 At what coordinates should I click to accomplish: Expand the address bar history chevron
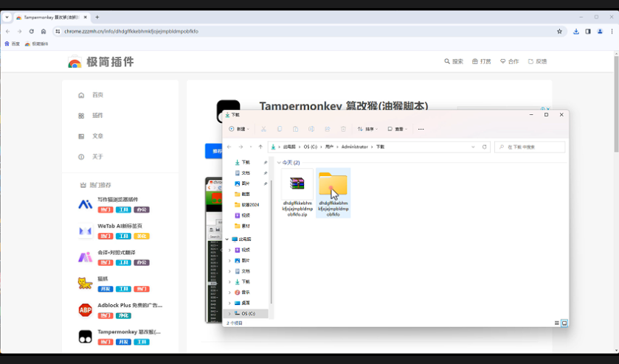coord(473,147)
